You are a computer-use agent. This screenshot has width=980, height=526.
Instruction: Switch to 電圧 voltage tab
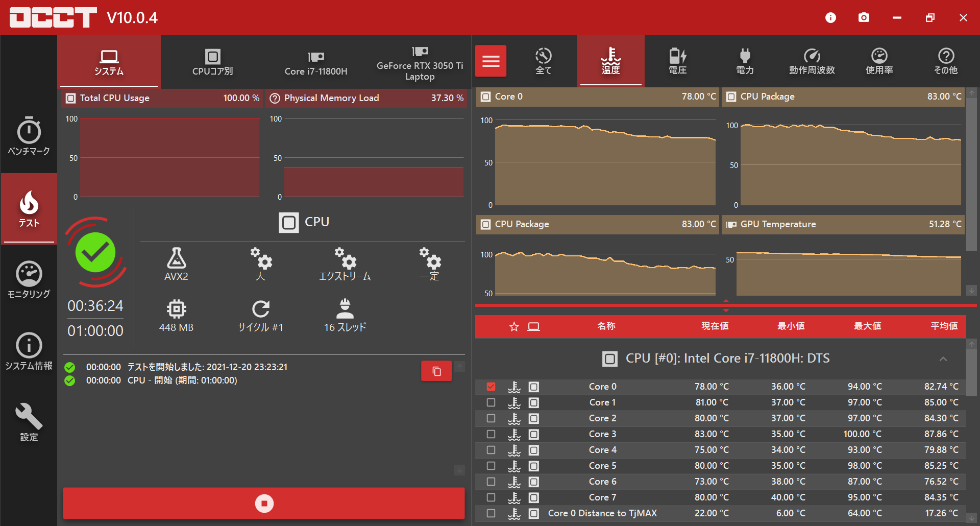[x=677, y=61]
